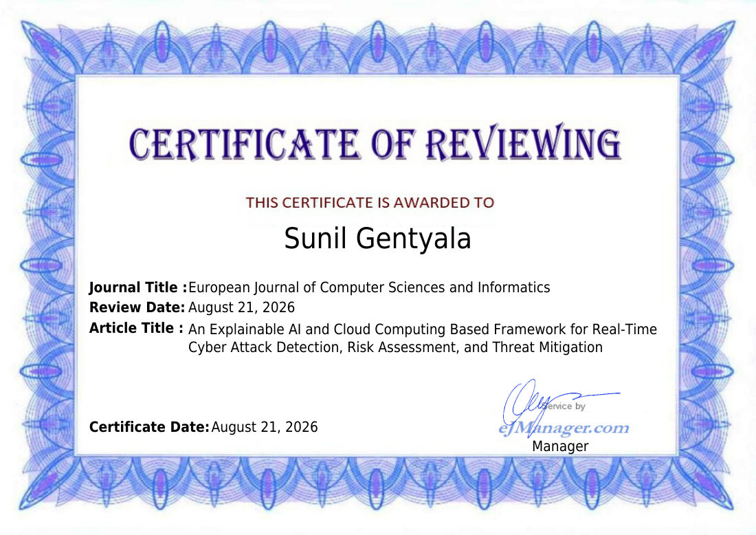The image size is (756, 535).
Task: Click the "Review Date:" label
Action: [x=137, y=307]
